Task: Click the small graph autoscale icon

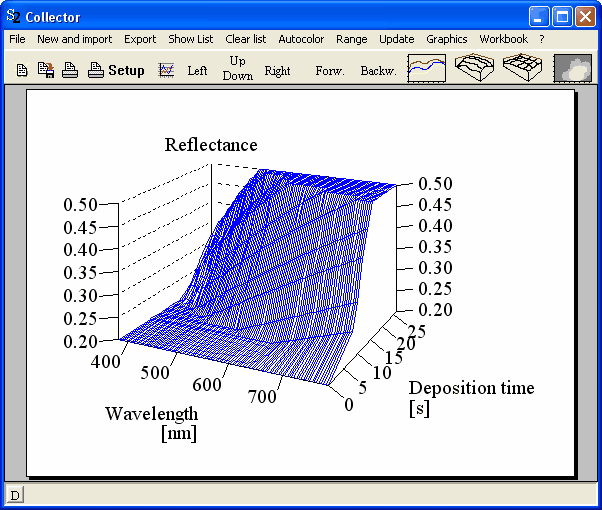Action: pos(166,70)
